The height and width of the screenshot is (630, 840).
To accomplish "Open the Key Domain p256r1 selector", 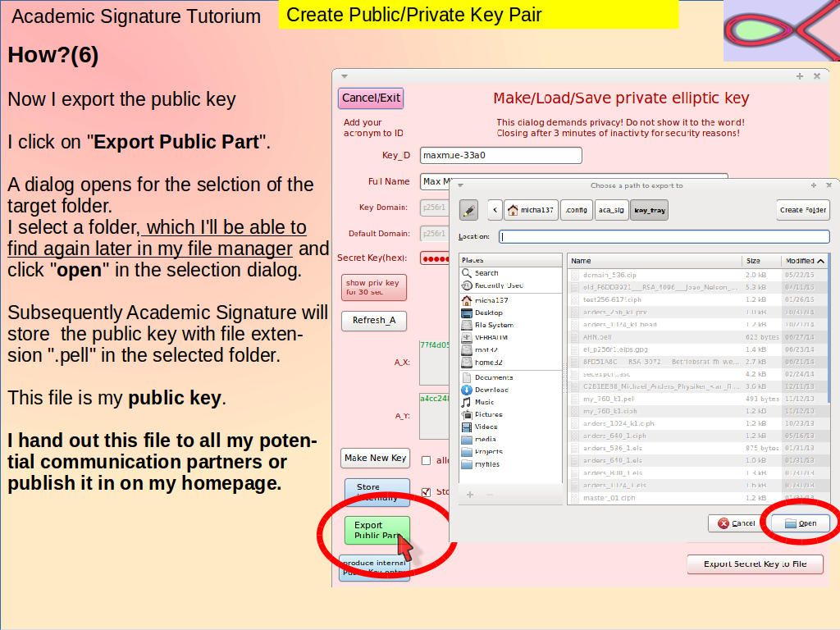I will pos(435,208).
